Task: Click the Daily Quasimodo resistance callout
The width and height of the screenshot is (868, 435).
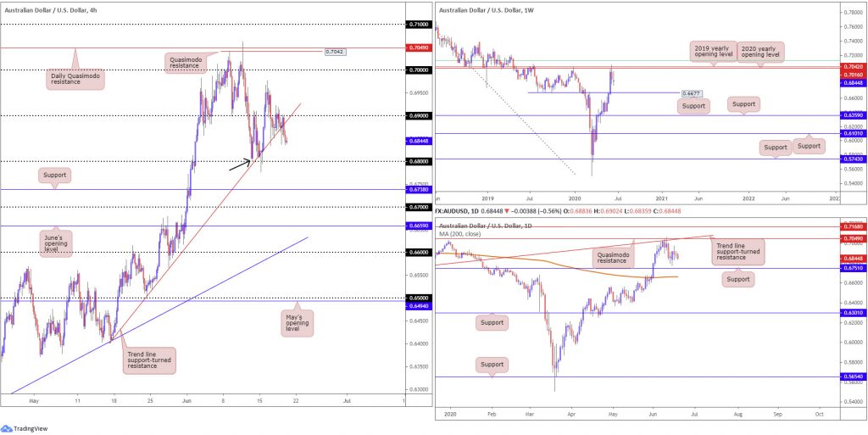Action: tap(76, 78)
